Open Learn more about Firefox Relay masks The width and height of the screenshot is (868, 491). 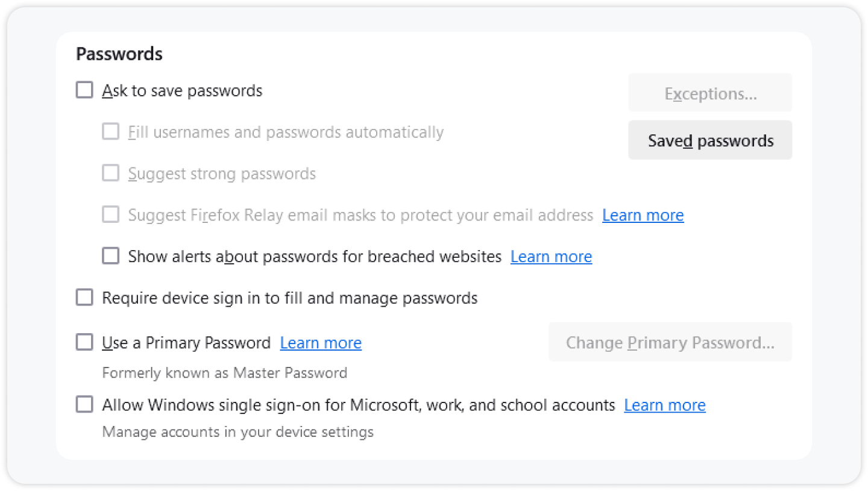(x=643, y=214)
